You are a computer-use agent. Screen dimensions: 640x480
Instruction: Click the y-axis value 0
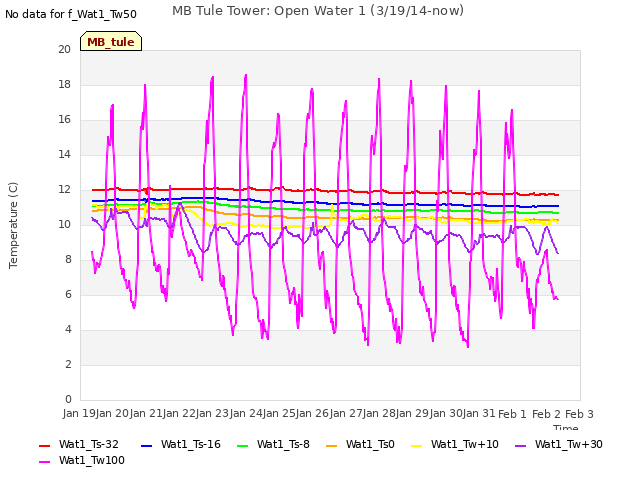pos(68,399)
